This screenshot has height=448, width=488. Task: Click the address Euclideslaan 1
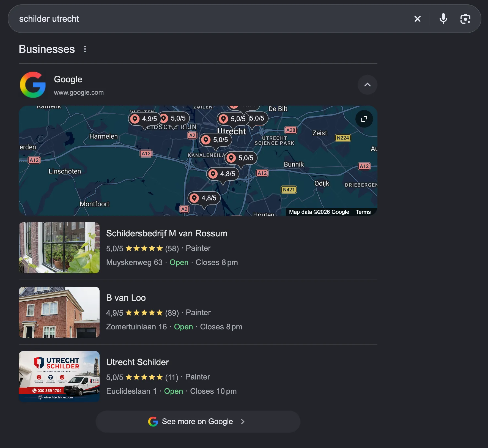pyautogui.click(x=131, y=391)
